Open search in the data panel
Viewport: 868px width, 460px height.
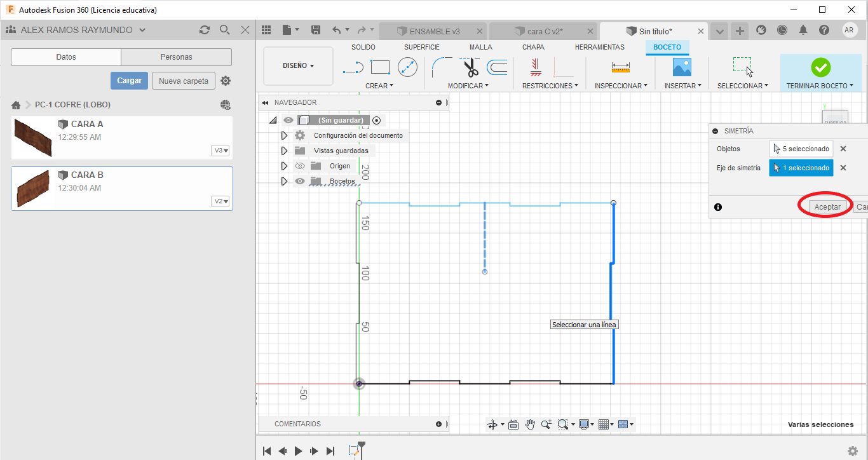click(224, 30)
